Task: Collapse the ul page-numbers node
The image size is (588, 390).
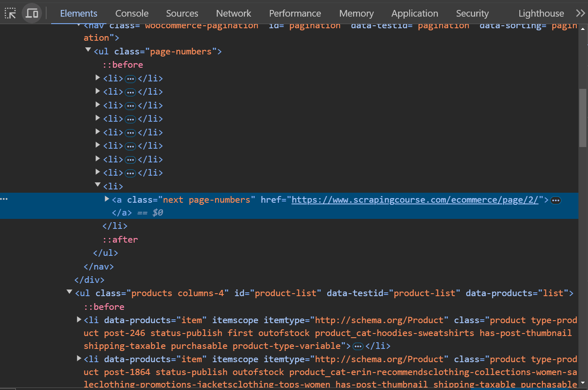Action: point(88,50)
